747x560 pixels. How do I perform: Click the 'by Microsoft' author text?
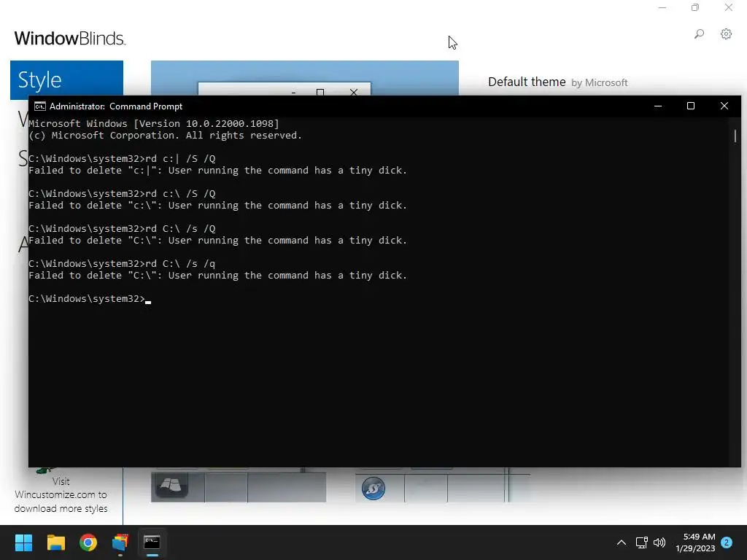click(600, 83)
